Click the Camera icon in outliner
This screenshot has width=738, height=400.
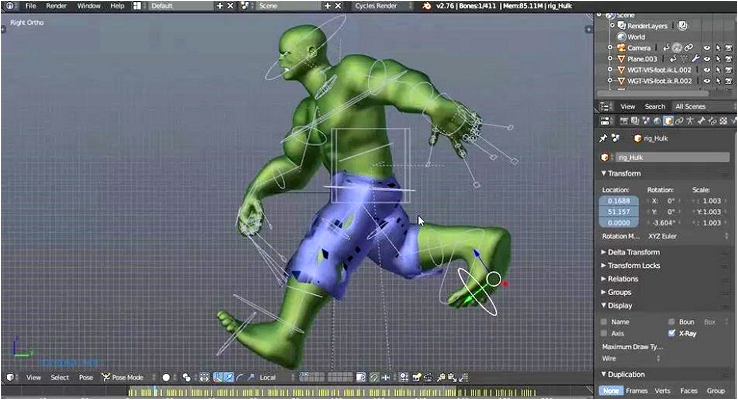coord(620,47)
